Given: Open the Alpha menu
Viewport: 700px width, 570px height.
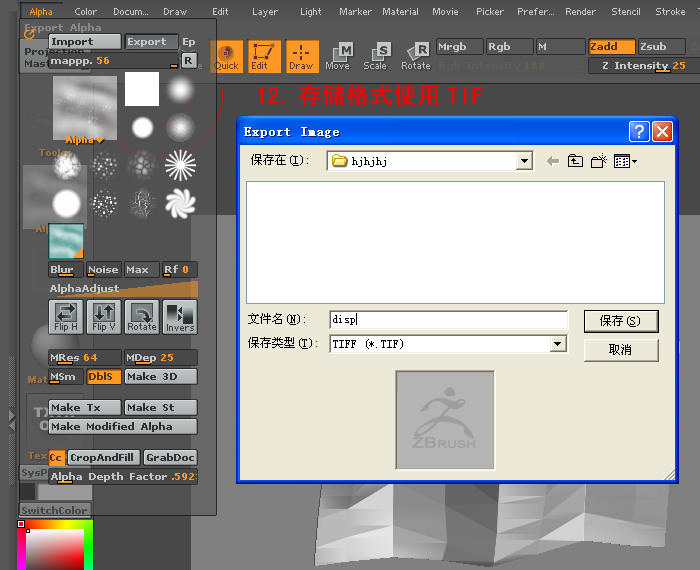Looking at the screenshot, I should (x=41, y=12).
